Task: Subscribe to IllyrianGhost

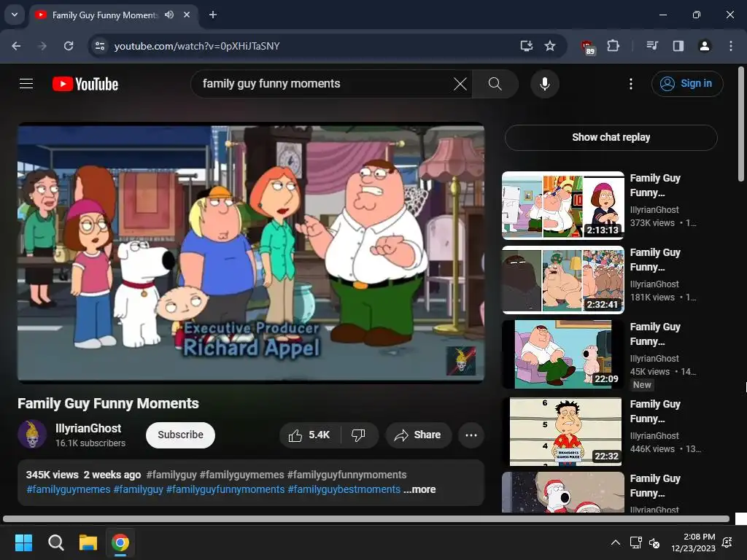Action: (181, 435)
